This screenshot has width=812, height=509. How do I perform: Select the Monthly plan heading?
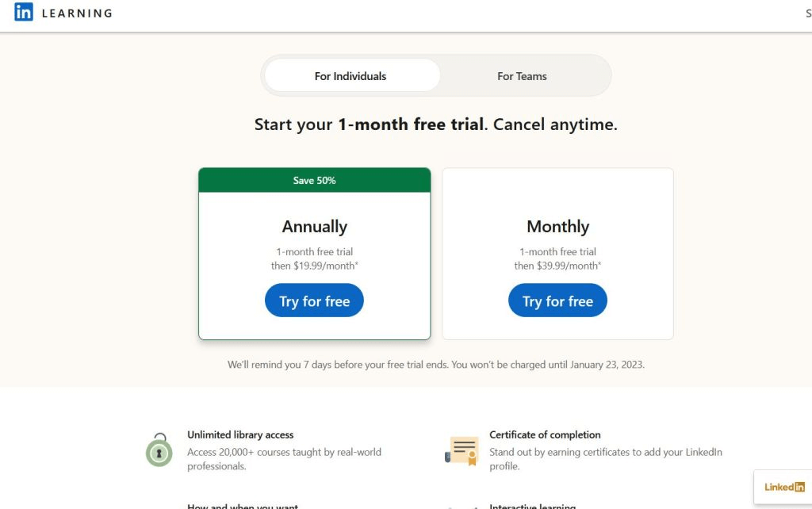[x=557, y=227]
